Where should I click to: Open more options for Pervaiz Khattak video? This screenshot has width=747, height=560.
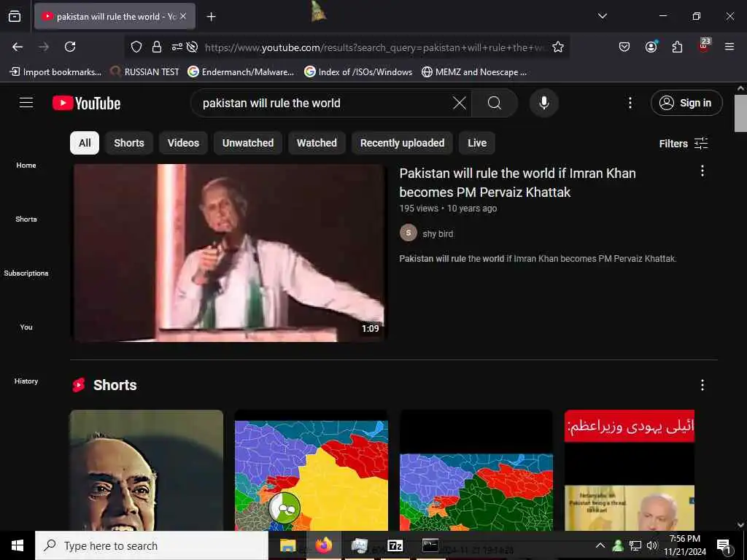tap(703, 171)
